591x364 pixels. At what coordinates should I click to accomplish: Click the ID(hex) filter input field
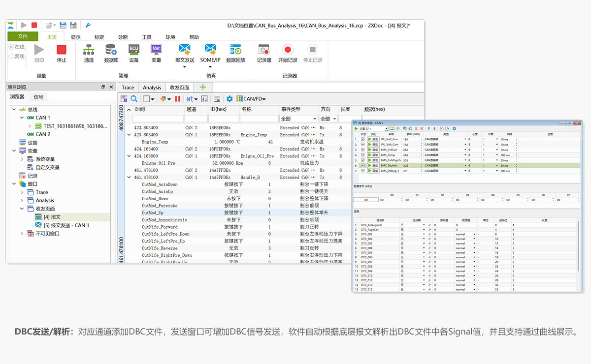point(223,119)
